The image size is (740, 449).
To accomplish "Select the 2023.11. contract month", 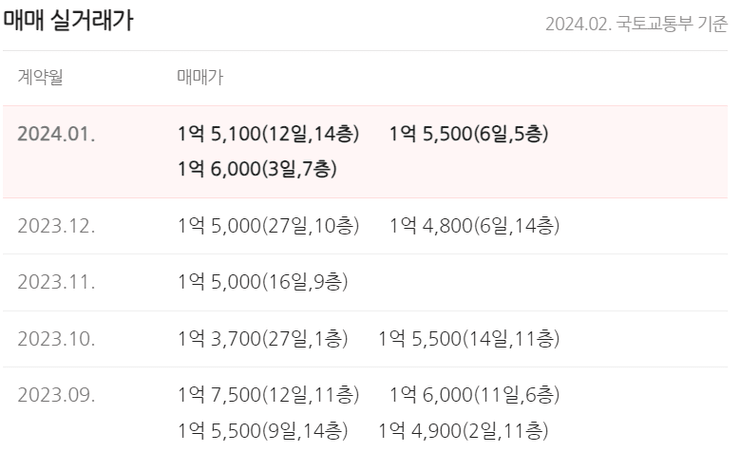I will 57,282.
